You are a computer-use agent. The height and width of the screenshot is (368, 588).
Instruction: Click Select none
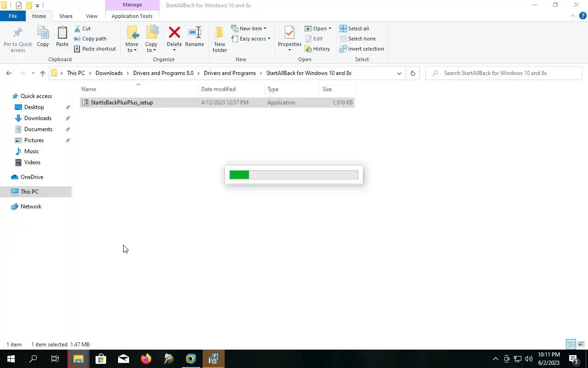click(357, 39)
